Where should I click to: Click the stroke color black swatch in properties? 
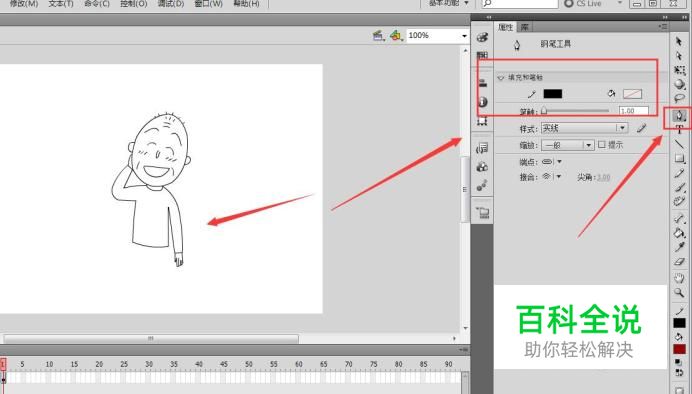click(x=553, y=94)
